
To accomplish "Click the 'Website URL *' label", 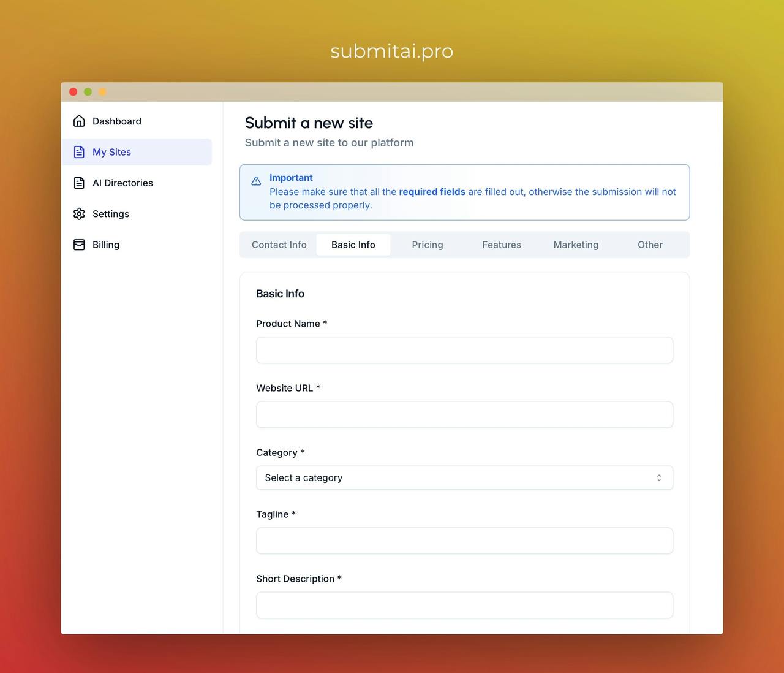I will pyautogui.click(x=288, y=388).
